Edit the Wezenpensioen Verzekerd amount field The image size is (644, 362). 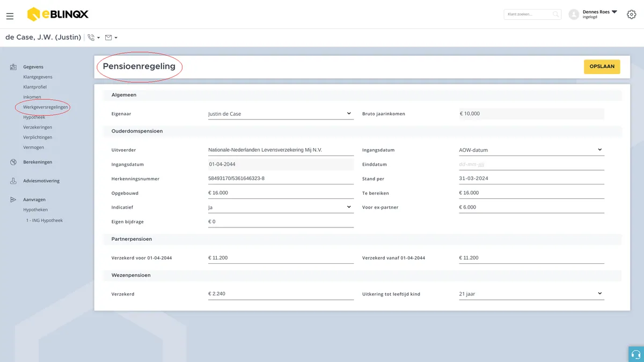pyautogui.click(x=281, y=294)
